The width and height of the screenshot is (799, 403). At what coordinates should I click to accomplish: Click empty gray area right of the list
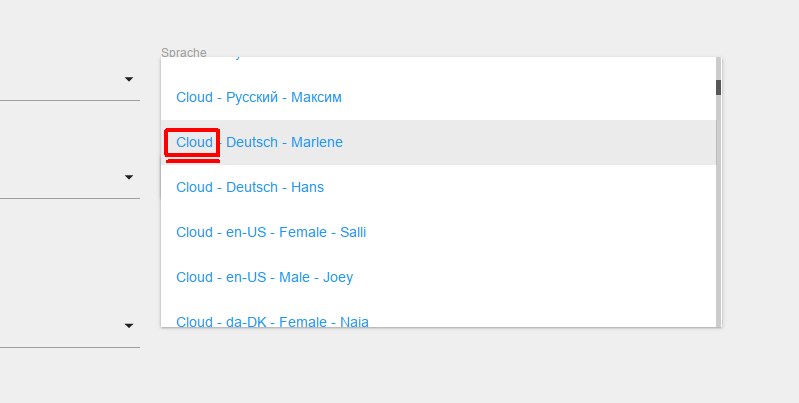point(760,200)
